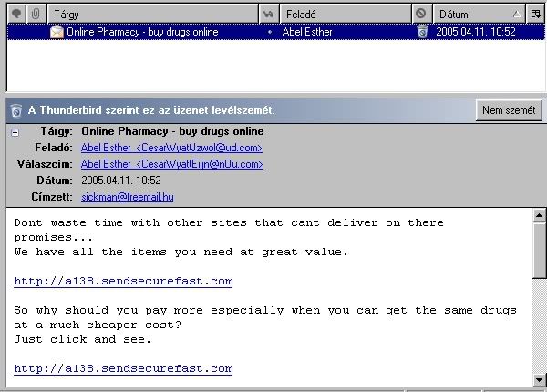
Task: Open the first a138.sendsecurefast.com link
Action: pyautogui.click(x=123, y=281)
